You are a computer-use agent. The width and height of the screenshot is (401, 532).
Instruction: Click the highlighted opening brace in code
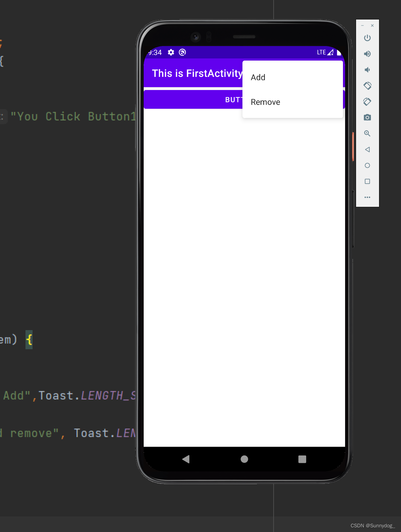pyautogui.click(x=29, y=340)
